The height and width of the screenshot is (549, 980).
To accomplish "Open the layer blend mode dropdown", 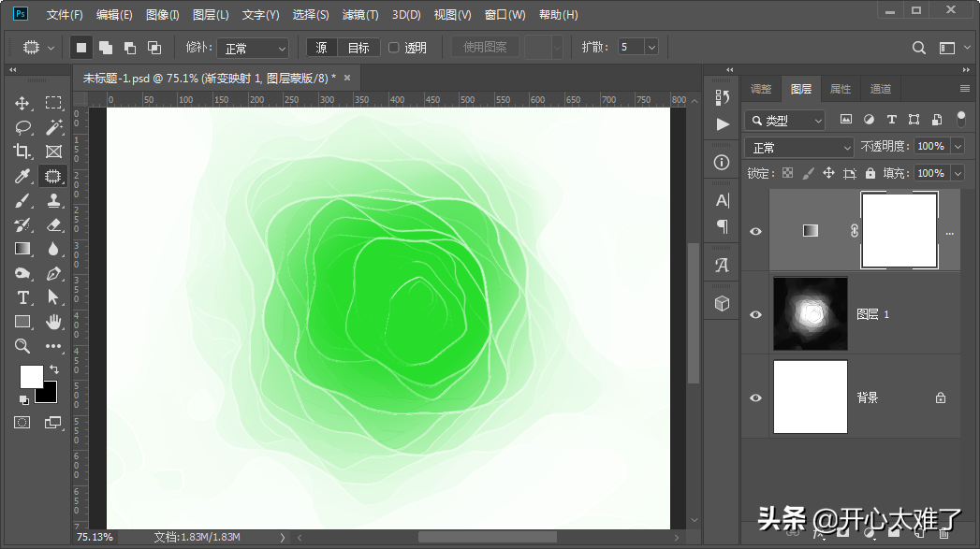I will (799, 148).
